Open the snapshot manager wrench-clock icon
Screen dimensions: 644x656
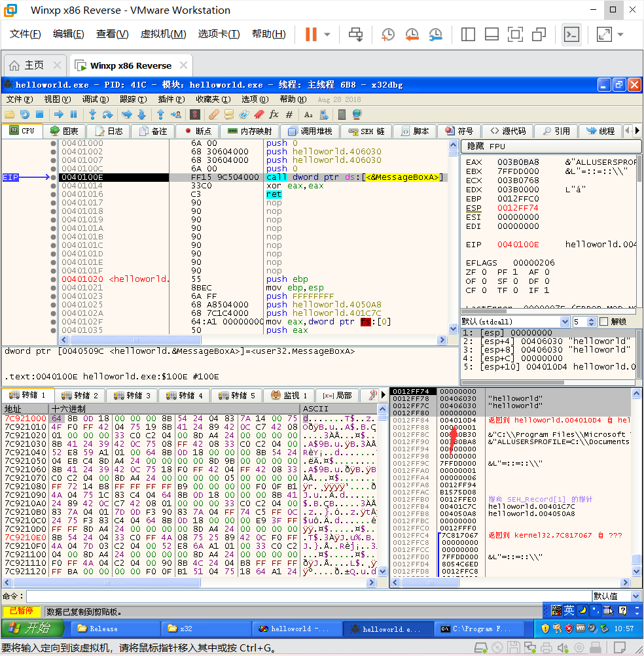point(436,34)
